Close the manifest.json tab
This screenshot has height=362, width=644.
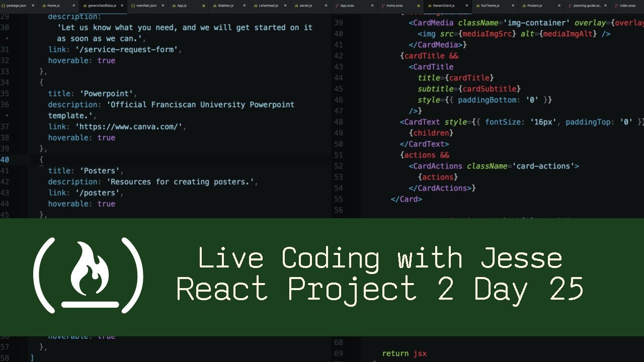[163, 6]
